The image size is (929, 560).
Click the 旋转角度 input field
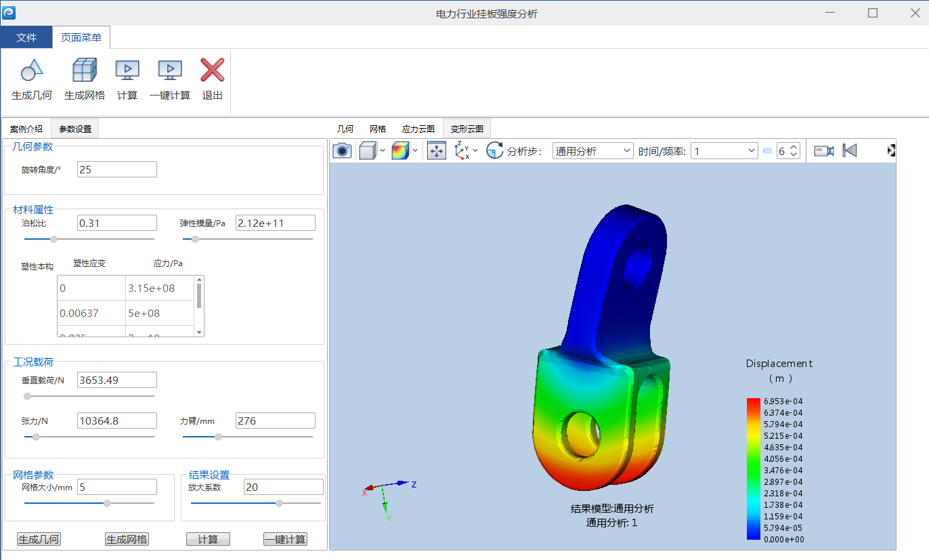[117, 169]
